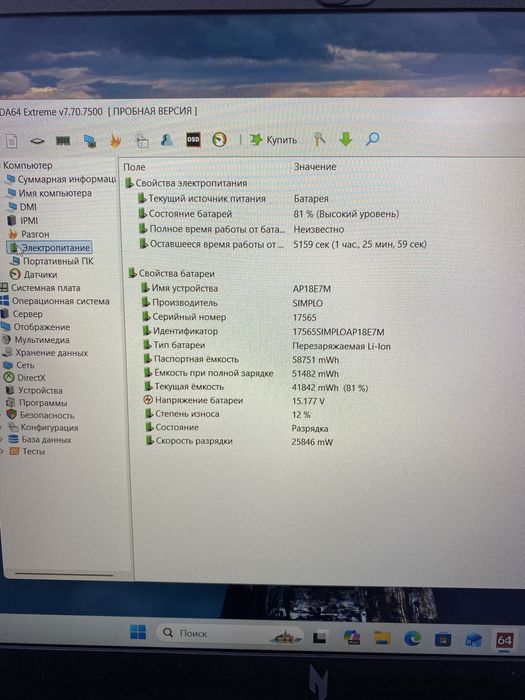This screenshot has width=525, height=700.
Task: Open the Сеть network category
Action: (19, 365)
